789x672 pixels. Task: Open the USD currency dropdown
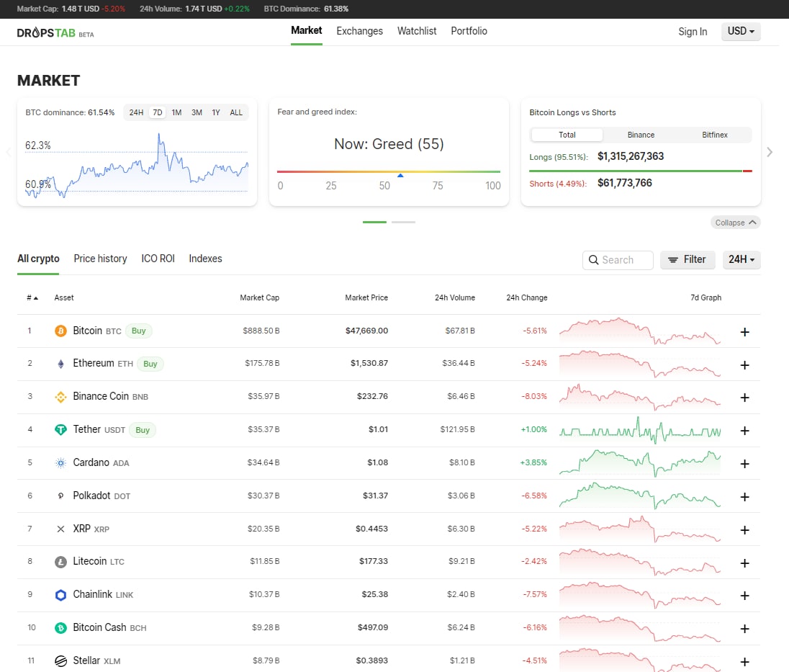pyautogui.click(x=741, y=31)
